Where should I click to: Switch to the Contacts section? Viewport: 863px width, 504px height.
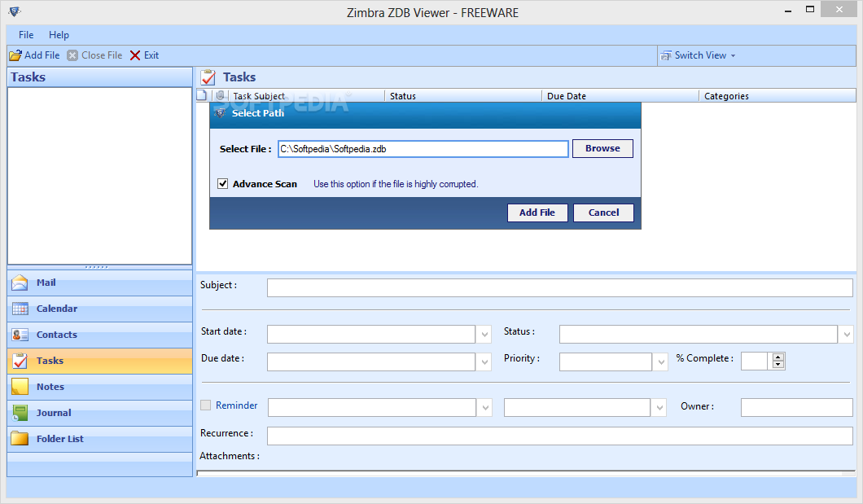click(99, 335)
